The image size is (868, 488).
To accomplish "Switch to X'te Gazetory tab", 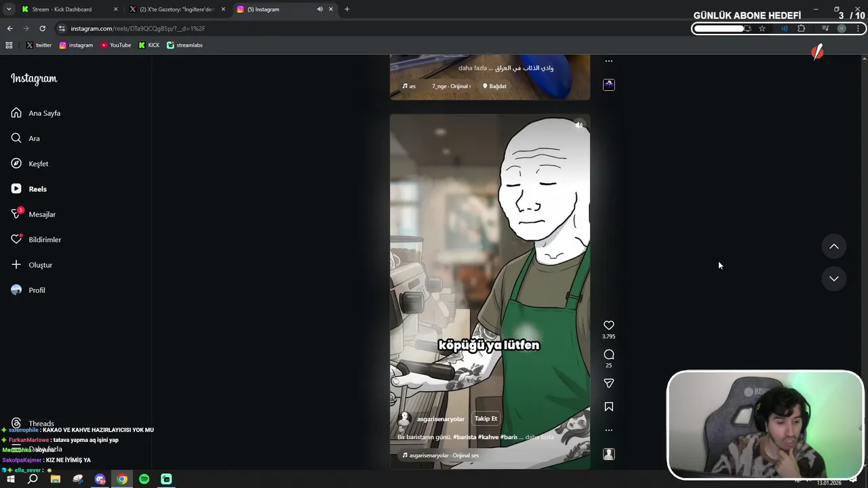I will tap(178, 9).
